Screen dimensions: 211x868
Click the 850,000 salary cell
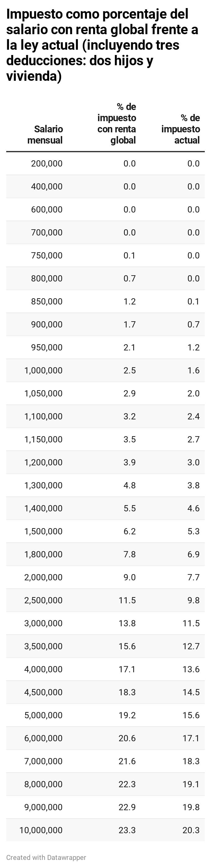coord(47,301)
